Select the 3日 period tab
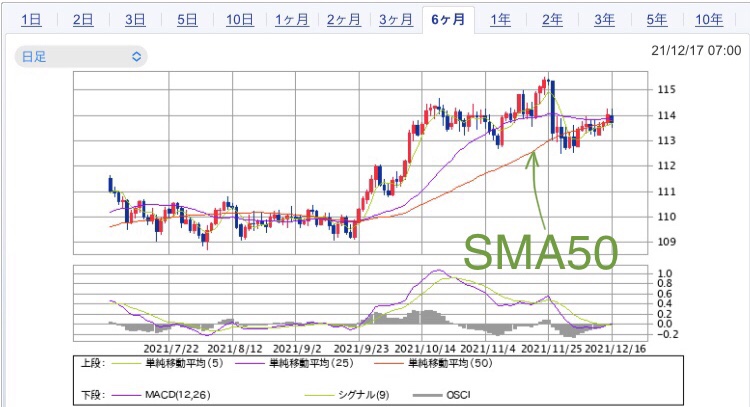This screenshot has width=750, height=407. [135, 20]
